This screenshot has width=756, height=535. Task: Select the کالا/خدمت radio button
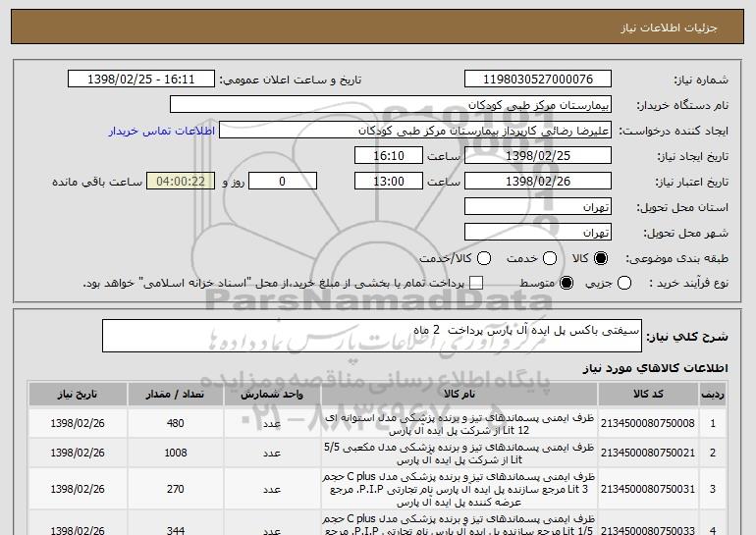click(x=484, y=259)
